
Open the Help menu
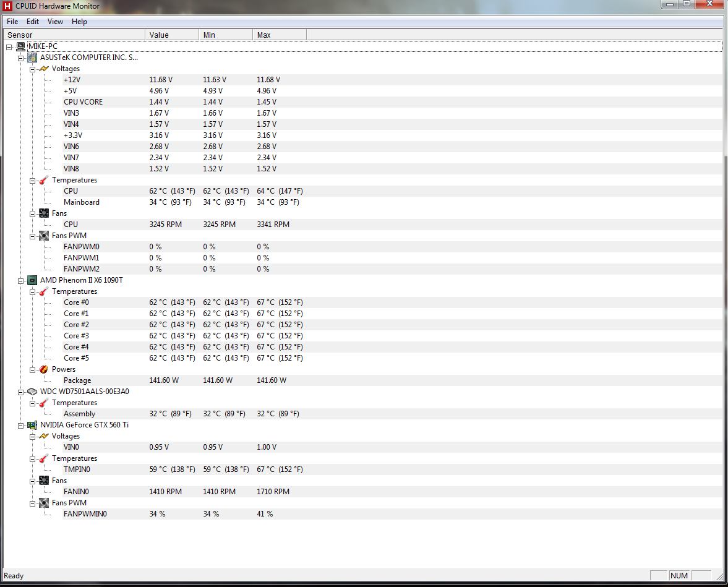pyautogui.click(x=79, y=22)
